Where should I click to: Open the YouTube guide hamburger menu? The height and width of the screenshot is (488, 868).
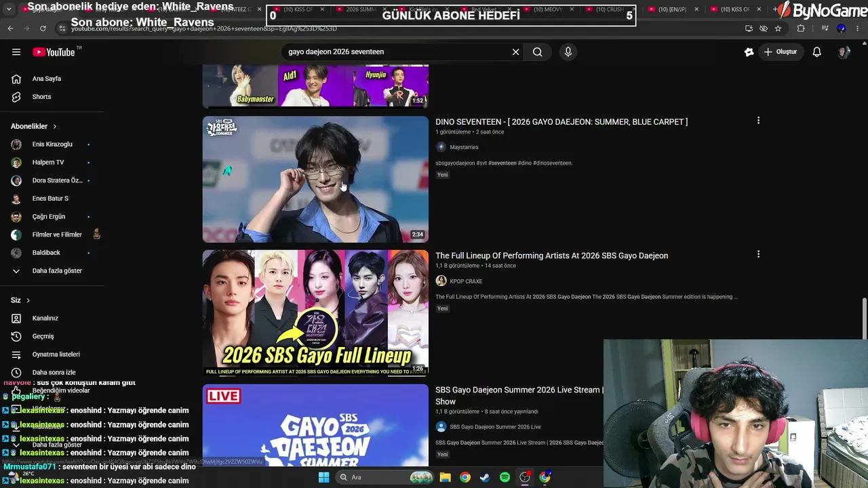[16, 52]
